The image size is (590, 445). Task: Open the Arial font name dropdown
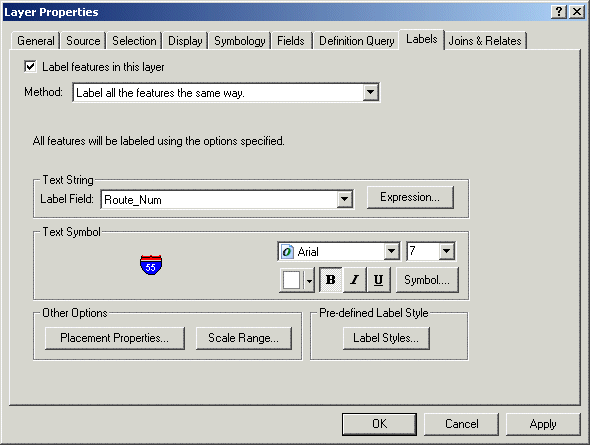pos(392,251)
